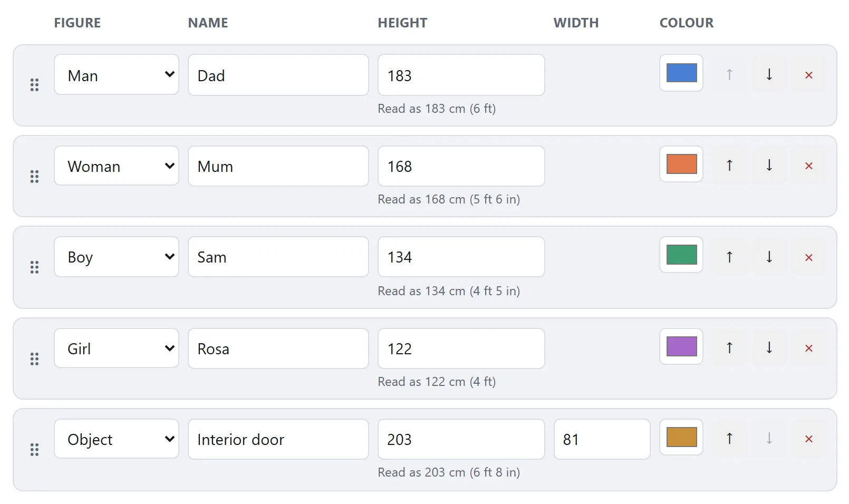Move the Interior door row up
The width and height of the screenshot is (849, 504).
[x=729, y=439]
